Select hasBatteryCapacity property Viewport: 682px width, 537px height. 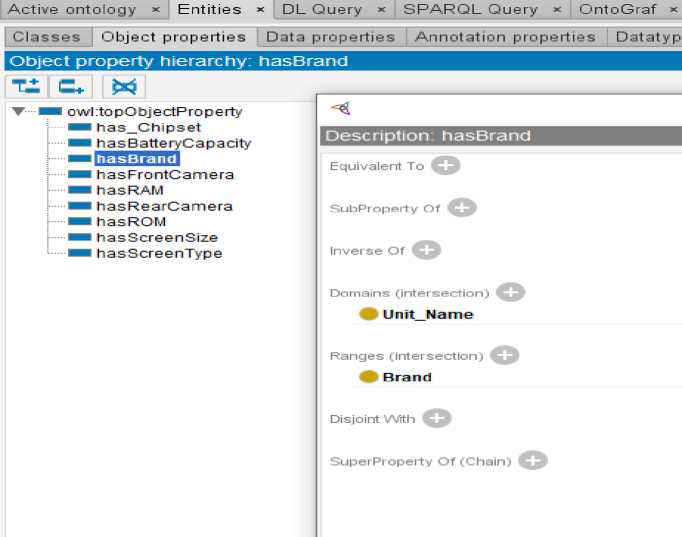click(x=174, y=143)
